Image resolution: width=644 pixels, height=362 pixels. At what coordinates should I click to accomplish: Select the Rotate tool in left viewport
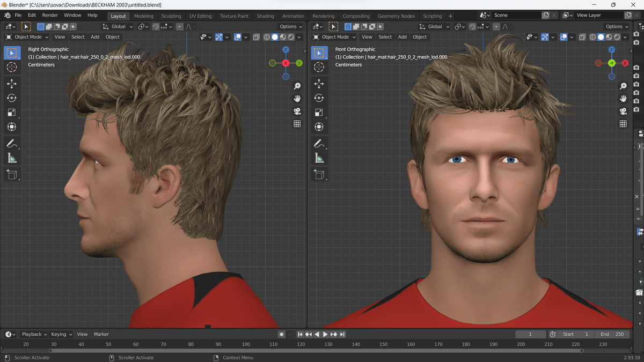tap(12, 98)
